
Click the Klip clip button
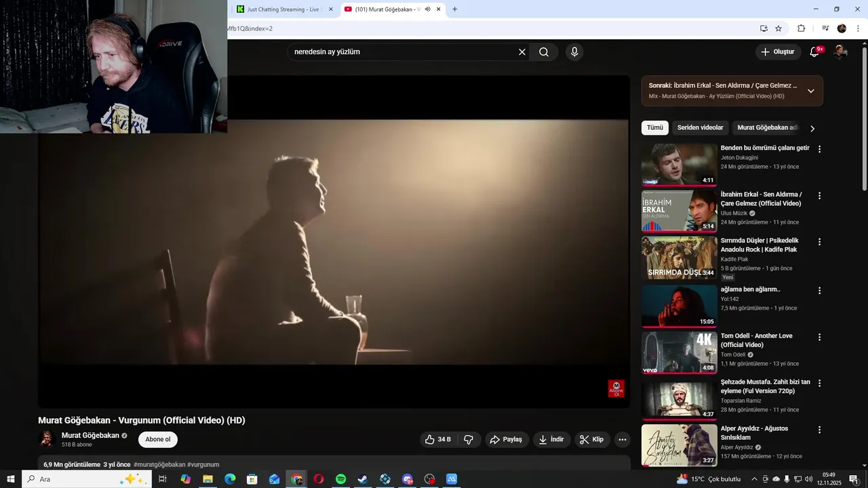click(x=591, y=439)
